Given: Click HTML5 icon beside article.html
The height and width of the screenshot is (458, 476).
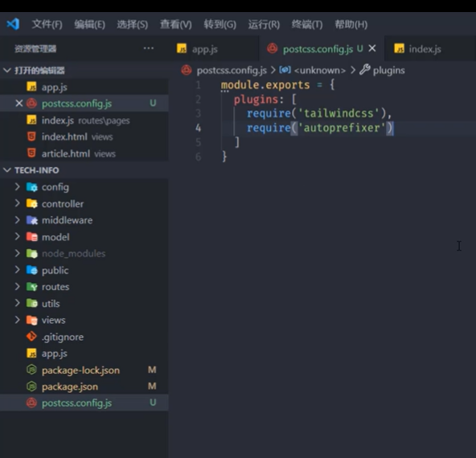Looking at the screenshot, I should 31,153.
